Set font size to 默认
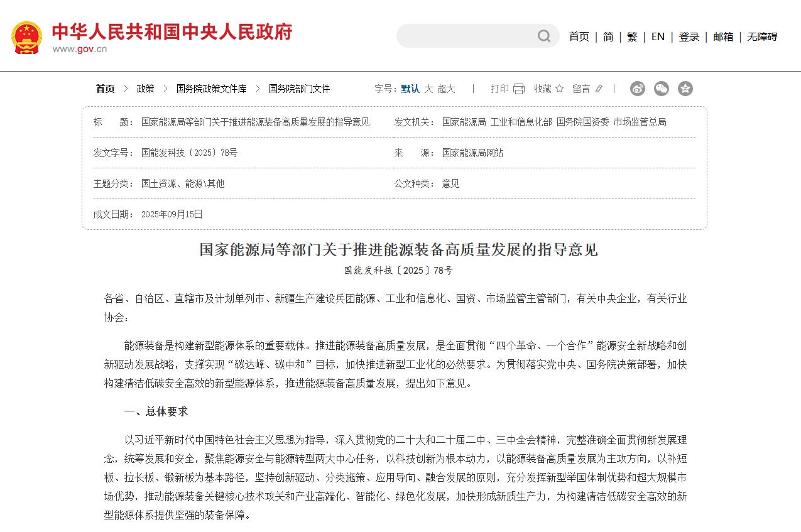This screenshot has height=532, width=801. point(410,89)
